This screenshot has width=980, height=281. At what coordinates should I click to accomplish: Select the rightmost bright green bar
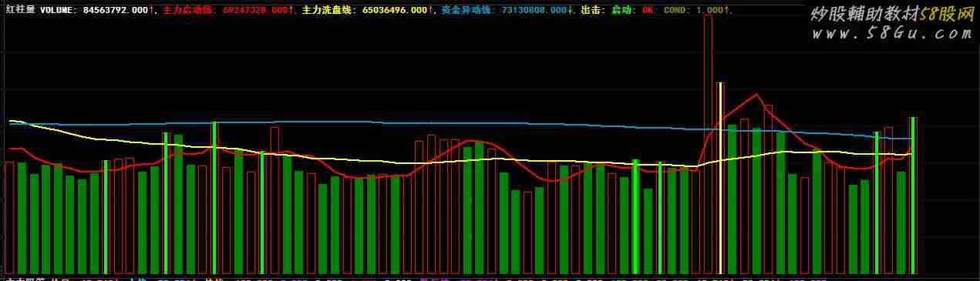(x=913, y=196)
